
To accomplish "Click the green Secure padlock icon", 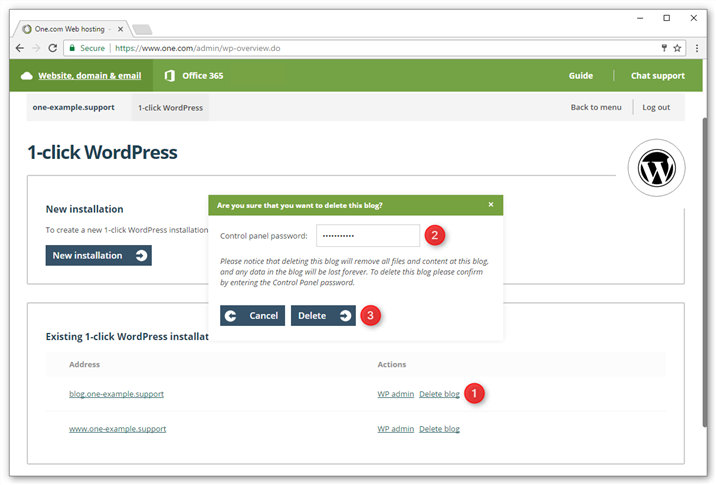I will pos(72,47).
